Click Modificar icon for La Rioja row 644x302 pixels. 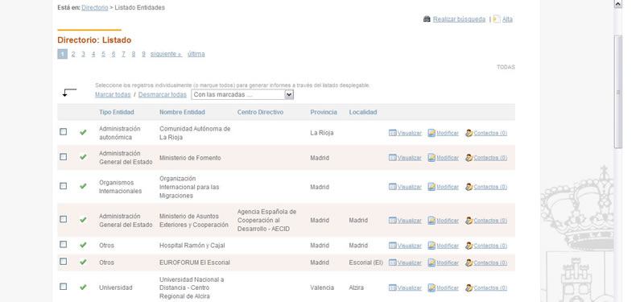tap(431, 133)
